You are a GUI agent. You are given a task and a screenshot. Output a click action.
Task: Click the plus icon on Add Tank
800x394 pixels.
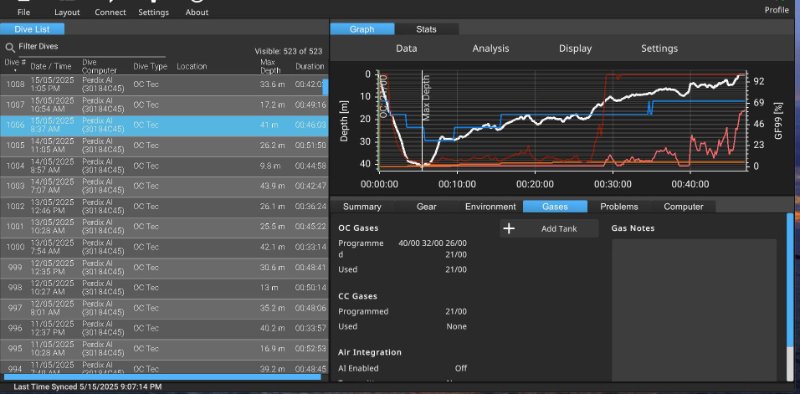[509, 229]
